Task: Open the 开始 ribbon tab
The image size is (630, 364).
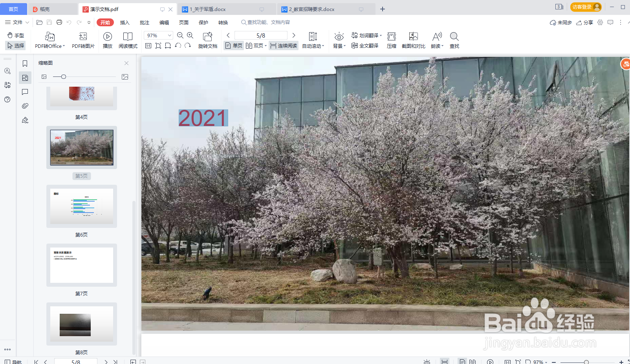Action: [x=105, y=22]
